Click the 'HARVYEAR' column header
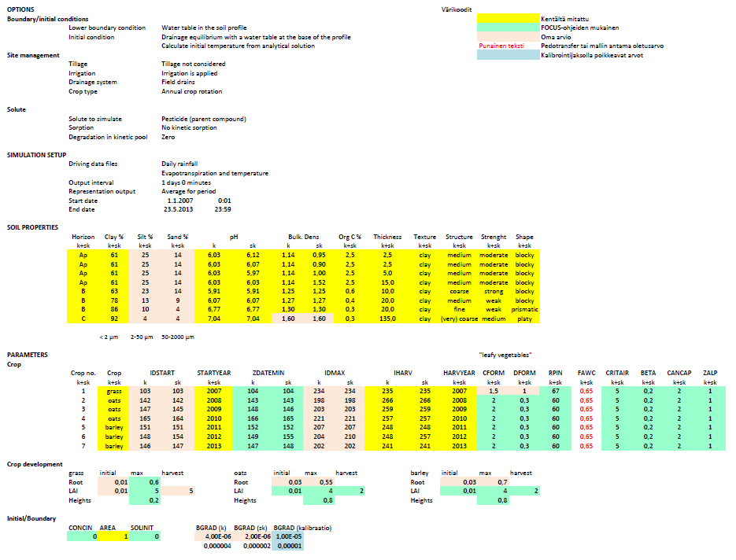 tap(459, 373)
